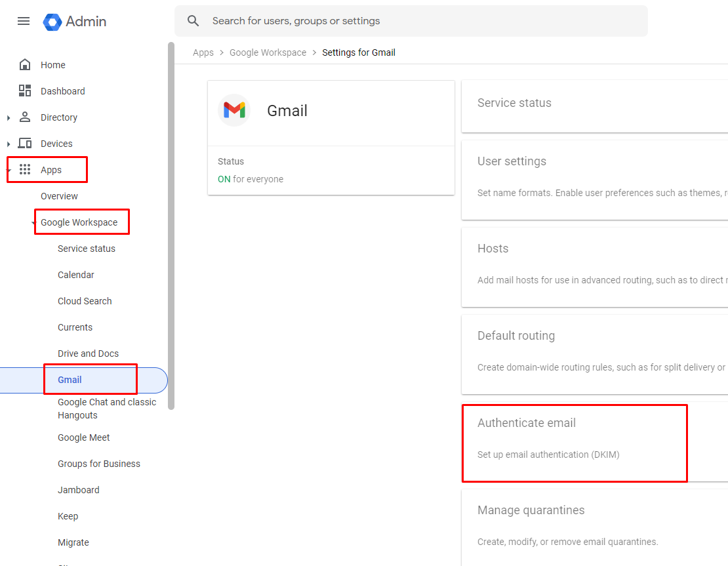Click the Apps grid icon
728x566 pixels.
point(25,170)
